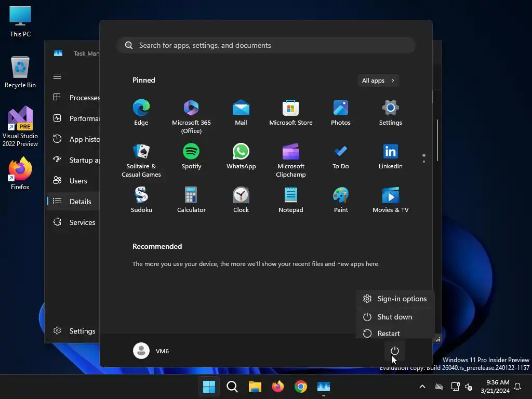Start Solitaire & Casual Games
Viewport: 532px width, 399px height.
pos(141,160)
